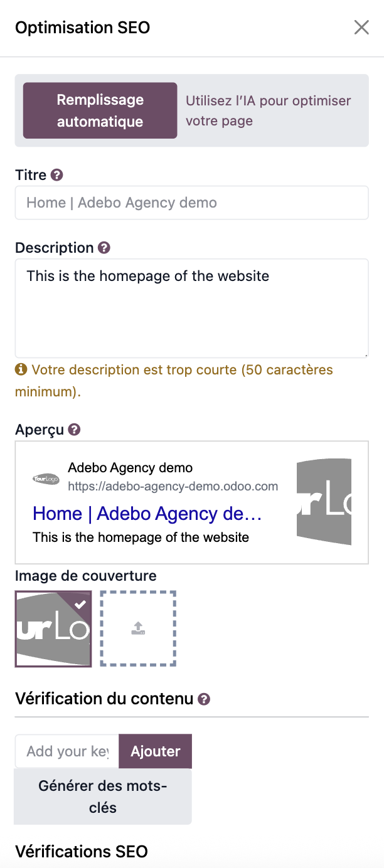Click the logo image on the preview's right side
Image resolution: width=384 pixels, height=868 pixels.
[324, 502]
